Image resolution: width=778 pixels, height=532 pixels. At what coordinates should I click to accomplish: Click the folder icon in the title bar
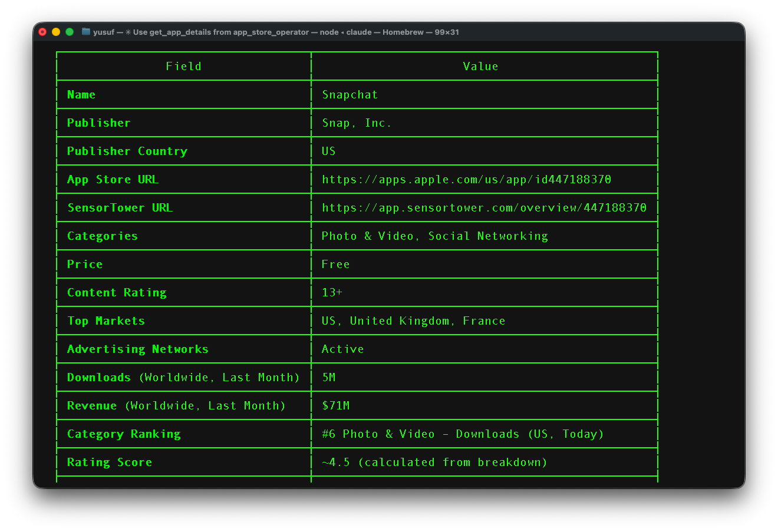pyautogui.click(x=86, y=32)
